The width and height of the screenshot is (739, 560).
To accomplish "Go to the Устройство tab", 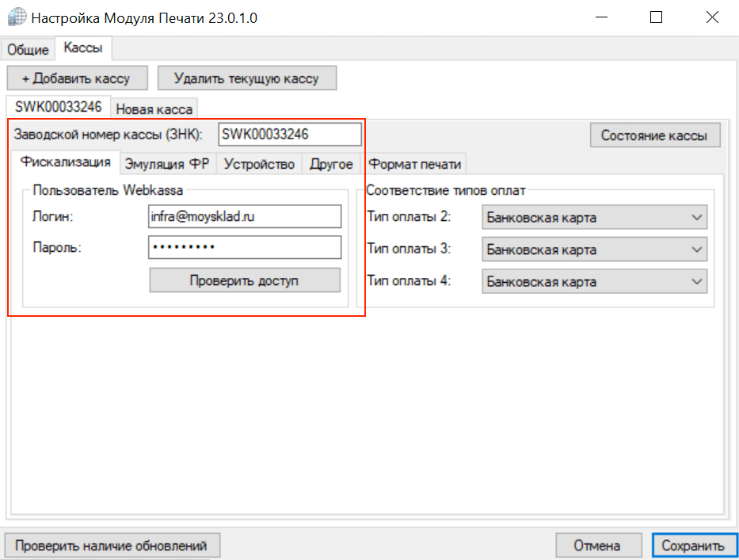I will (259, 164).
